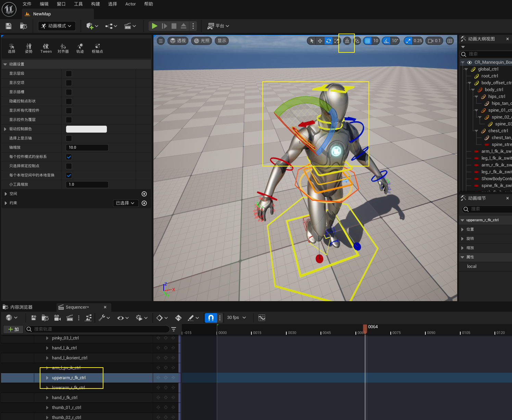Toggle the Sequencer magnet snap icon
512x420 pixels.
coord(211,318)
